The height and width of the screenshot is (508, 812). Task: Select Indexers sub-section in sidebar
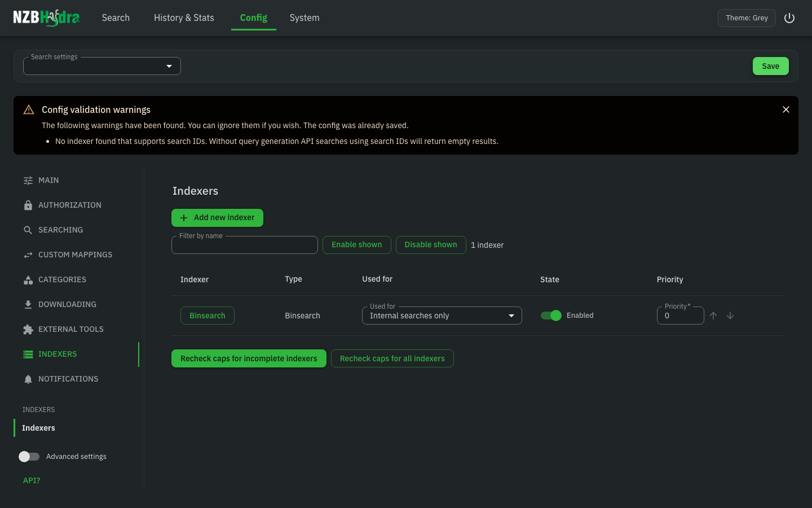pyautogui.click(x=38, y=428)
